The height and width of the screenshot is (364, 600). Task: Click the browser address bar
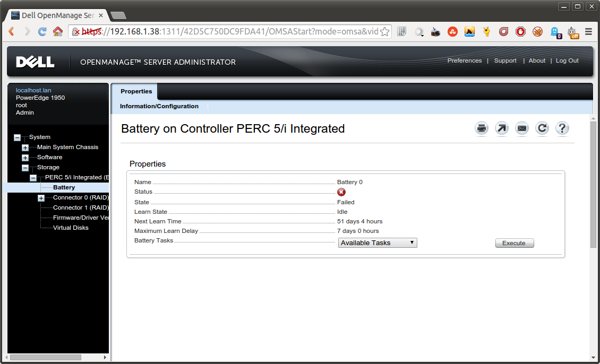pos(239,32)
